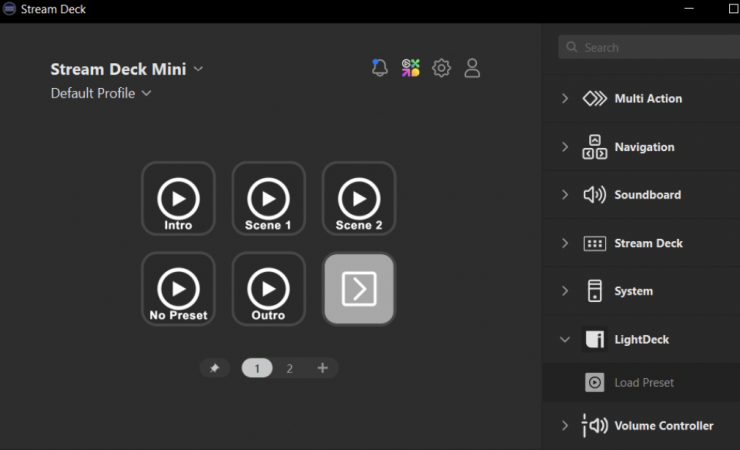Select the Scene 1 preset key
This screenshot has width=740, height=450.
268,199
